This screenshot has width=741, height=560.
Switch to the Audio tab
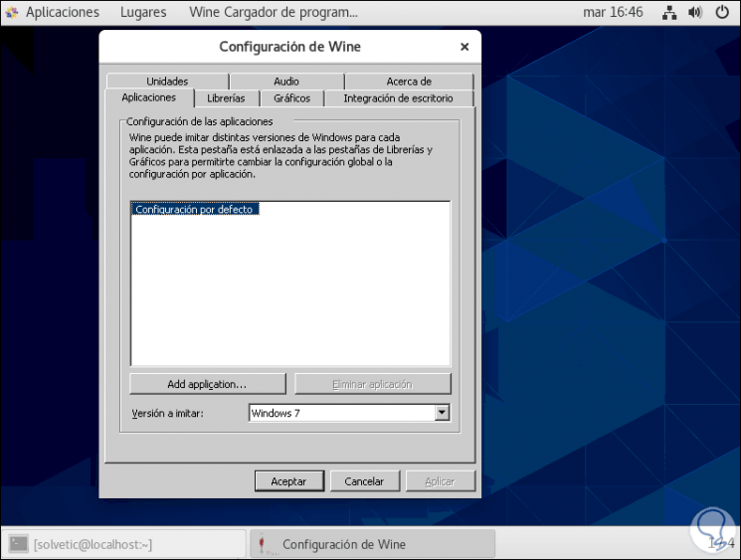[x=286, y=82]
